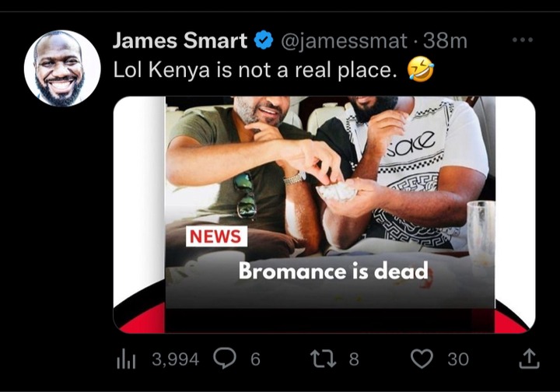The image size is (560, 392).
Task: Click the retweet arrows icon
Action: (323, 359)
